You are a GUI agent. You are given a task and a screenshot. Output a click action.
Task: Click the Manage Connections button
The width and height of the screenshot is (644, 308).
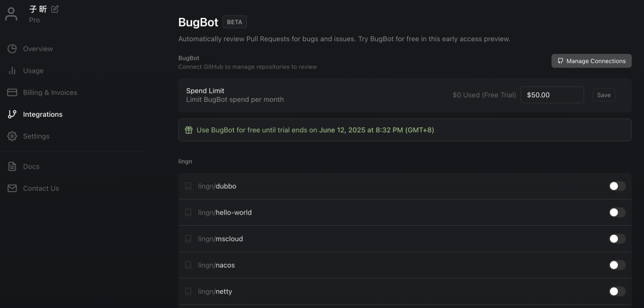pos(591,61)
